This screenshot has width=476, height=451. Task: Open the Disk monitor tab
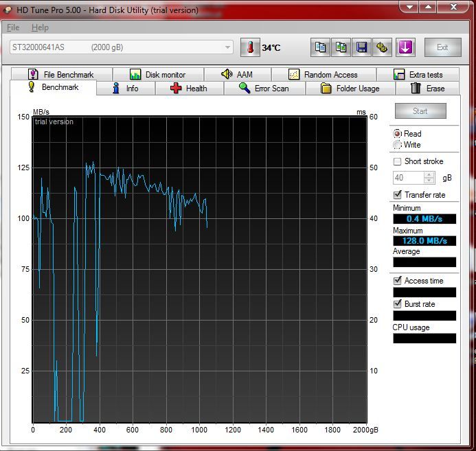click(x=158, y=74)
